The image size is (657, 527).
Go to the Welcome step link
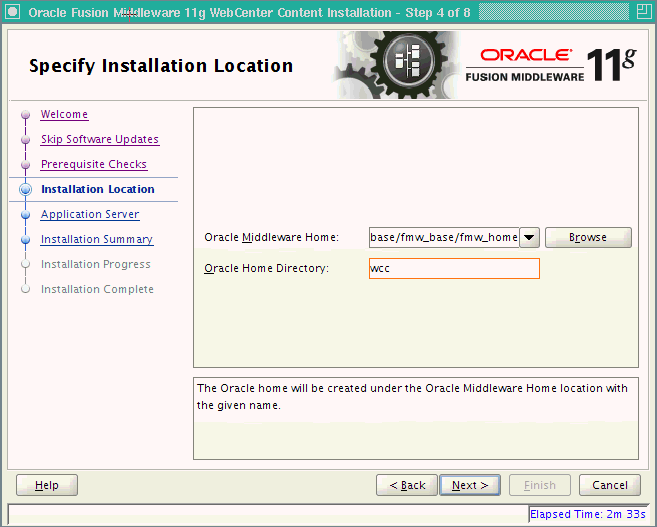[64, 114]
